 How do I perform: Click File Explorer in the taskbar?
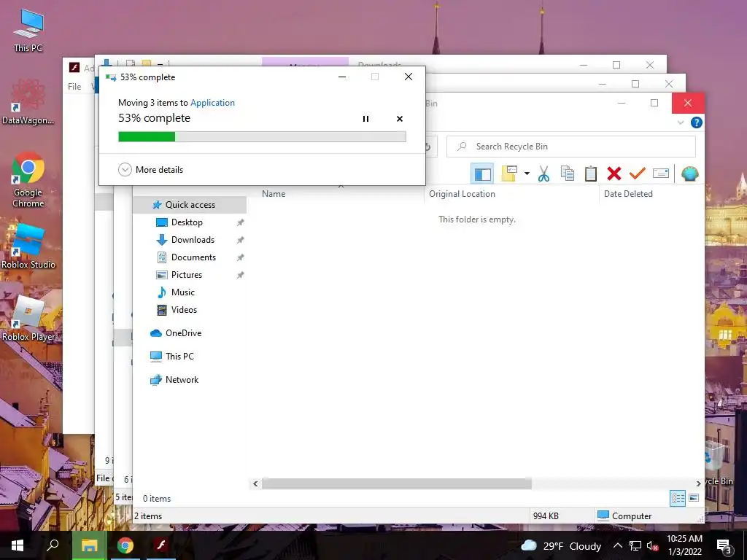tap(89, 545)
